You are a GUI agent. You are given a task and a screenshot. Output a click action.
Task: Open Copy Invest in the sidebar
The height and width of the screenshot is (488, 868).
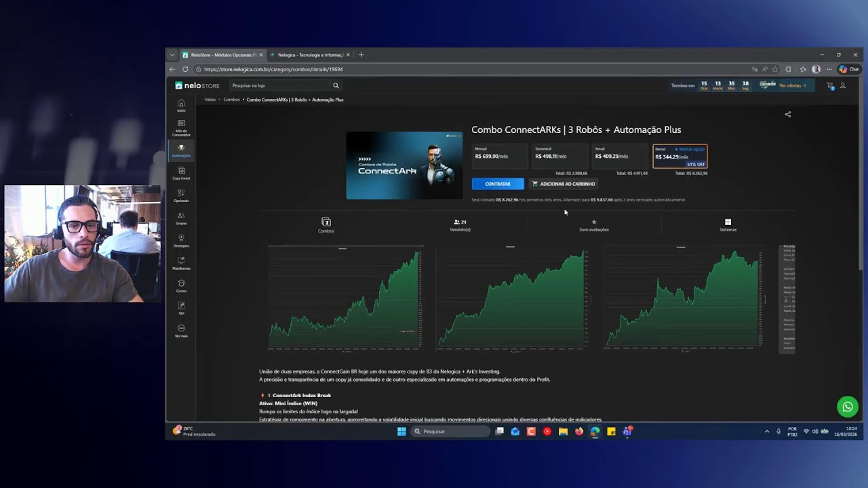181,174
